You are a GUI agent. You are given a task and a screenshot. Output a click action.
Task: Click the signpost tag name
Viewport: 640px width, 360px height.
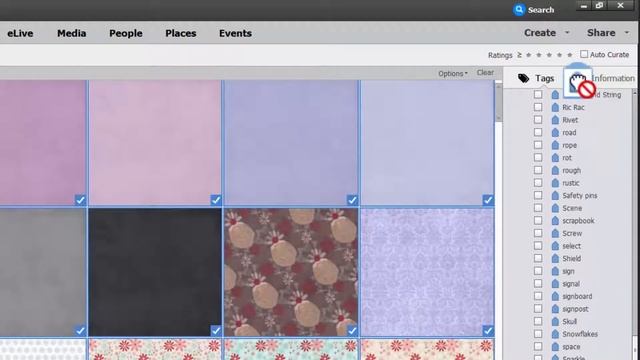tap(575, 309)
